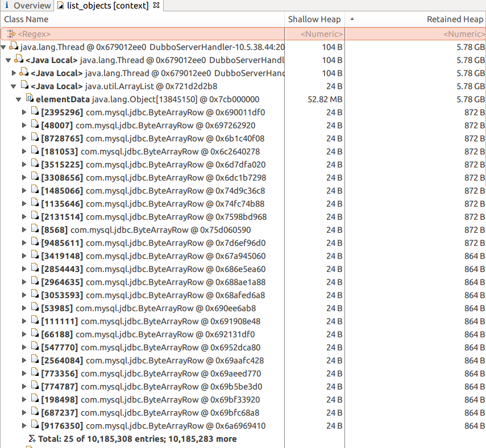This screenshot has width=486, height=448.
Task: Click the Java Local icon on the ArrayList entry
Action: tap(23, 85)
